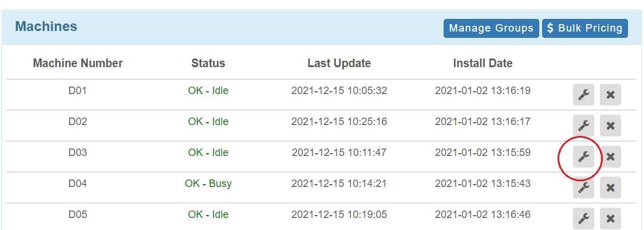Click the Last Update column header
Image resolution: width=644 pixels, height=230 pixels.
339,63
